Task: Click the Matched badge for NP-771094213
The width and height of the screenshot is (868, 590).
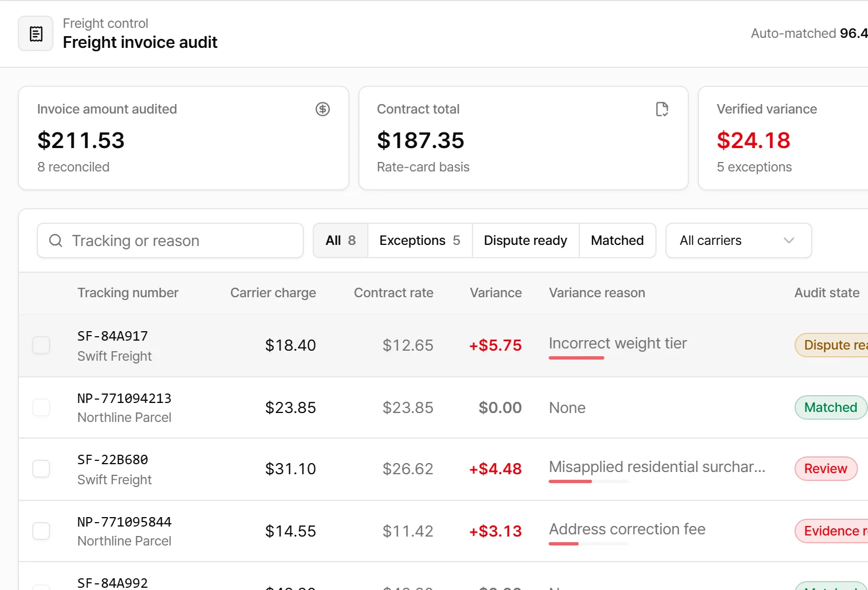Action: (x=831, y=407)
